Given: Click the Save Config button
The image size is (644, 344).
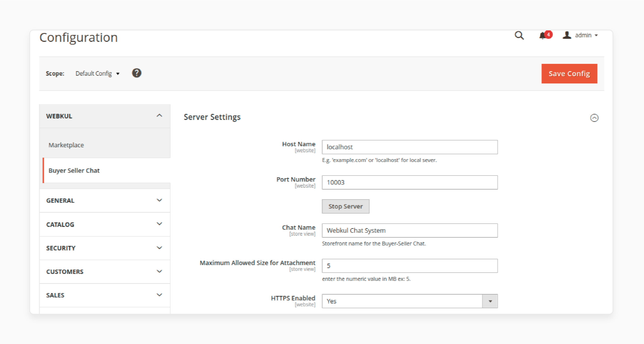Looking at the screenshot, I should click(569, 74).
